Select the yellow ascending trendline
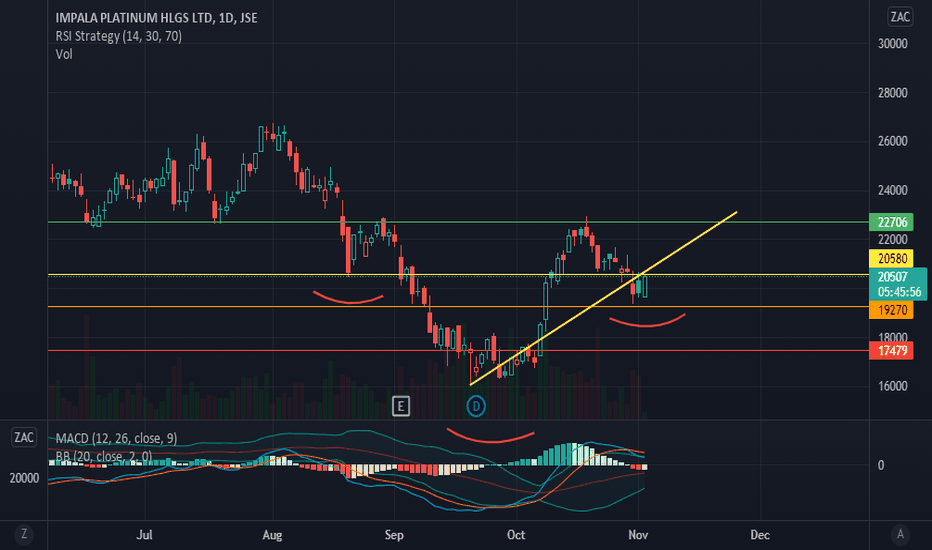The width and height of the screenshot is (932, 550). pyautogui.click(x=603, y=298)
